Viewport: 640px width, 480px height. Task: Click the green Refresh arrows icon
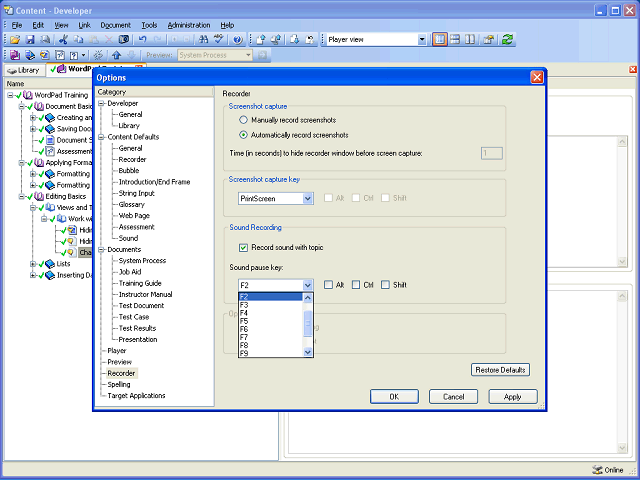(x=507, y=40)
